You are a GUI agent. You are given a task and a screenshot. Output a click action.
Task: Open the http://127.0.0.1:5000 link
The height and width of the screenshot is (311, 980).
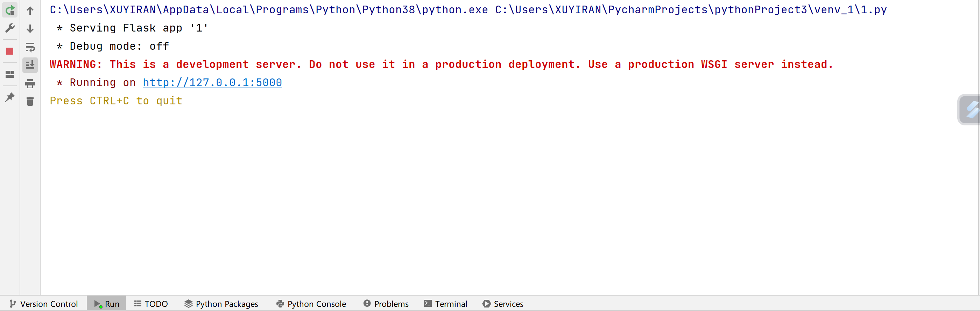click(212, 83)
